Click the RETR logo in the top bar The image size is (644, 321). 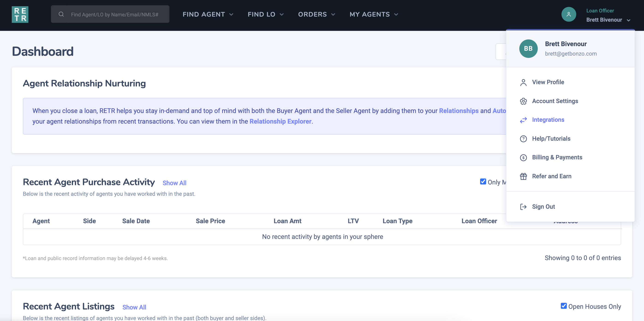pos(20,14)
